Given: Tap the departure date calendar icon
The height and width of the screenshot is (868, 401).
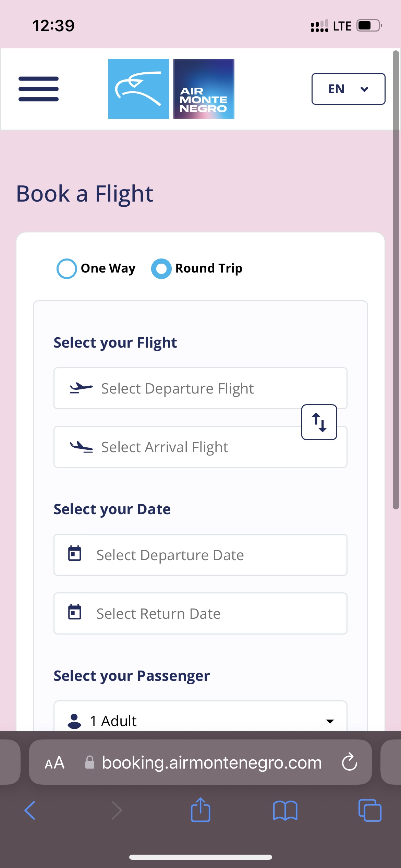Looking at the screenshot, I should (75, 553).
